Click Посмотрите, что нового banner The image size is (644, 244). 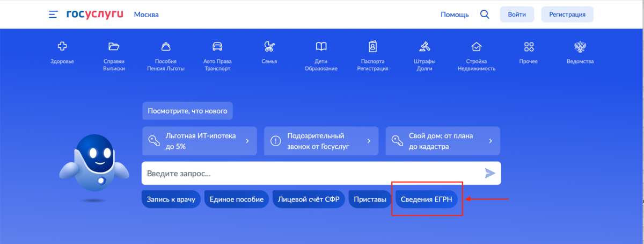click(x=187, y=111)
